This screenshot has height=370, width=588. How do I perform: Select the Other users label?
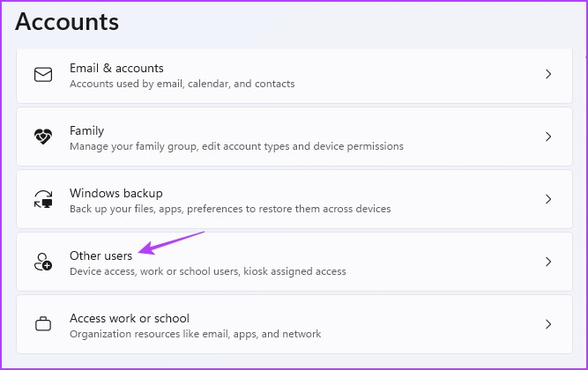pyautogui.click(x=100, y=255)
